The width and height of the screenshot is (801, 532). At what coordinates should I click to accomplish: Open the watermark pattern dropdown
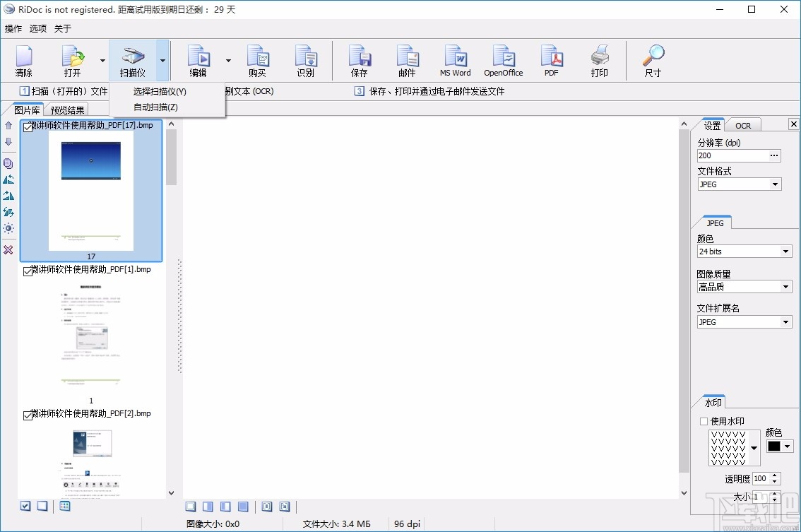click(x=754, y=448)
